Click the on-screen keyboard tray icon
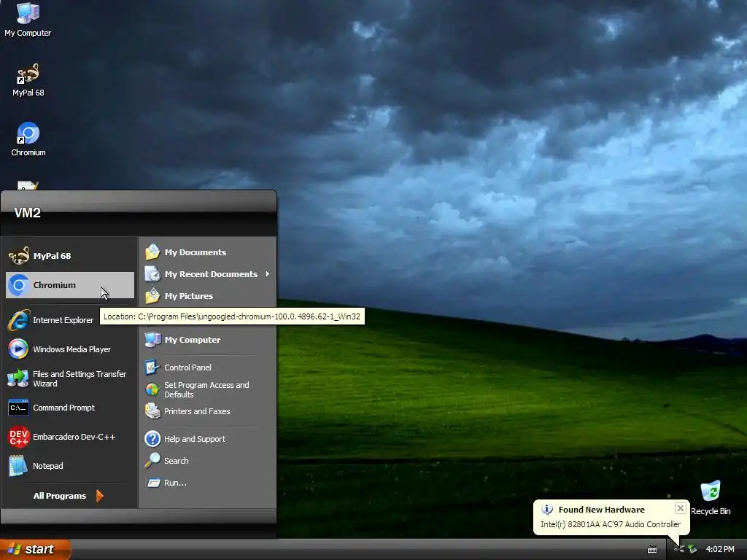747x560 pixels. pyautogui.click(x=652, y=550)
